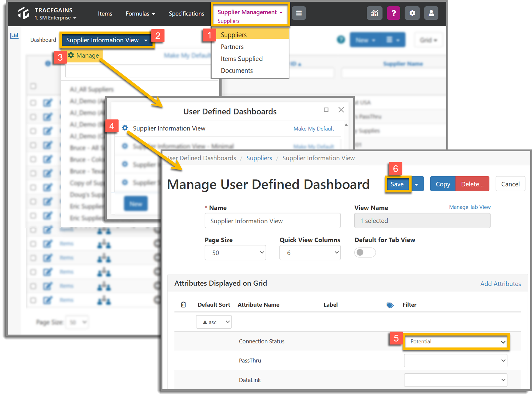Click Make My Default for Supplier Information View
Image resolution: width=532 pixels, height=397 pixels.
(x=314, y=129)
